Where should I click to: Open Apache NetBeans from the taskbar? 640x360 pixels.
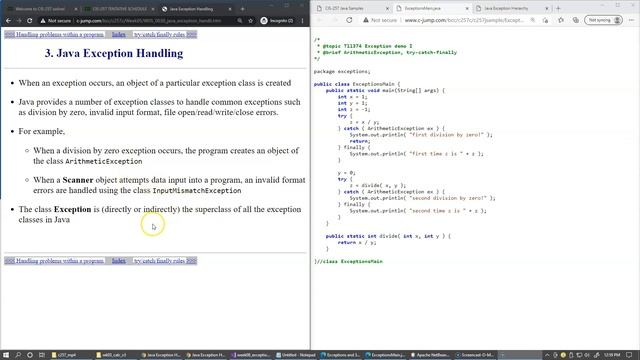(430, 355)
